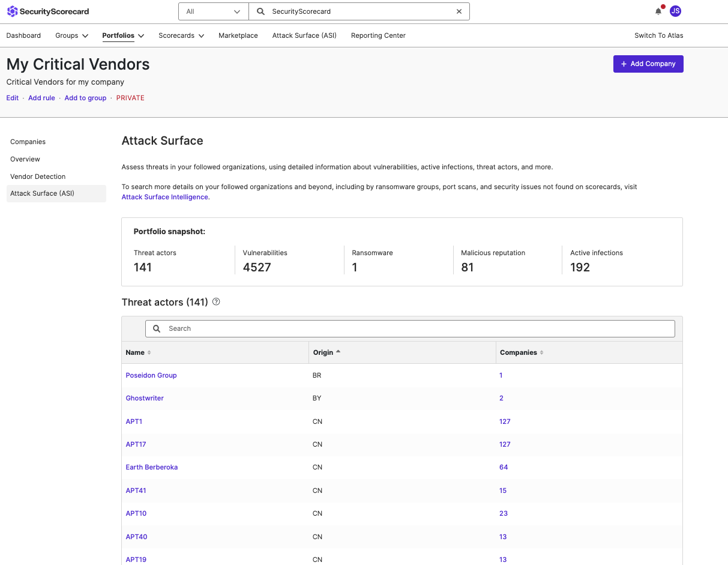Sort table by Companies column arrows
The height and width of the screenshot is (565, 728).
tap(541, 352)
